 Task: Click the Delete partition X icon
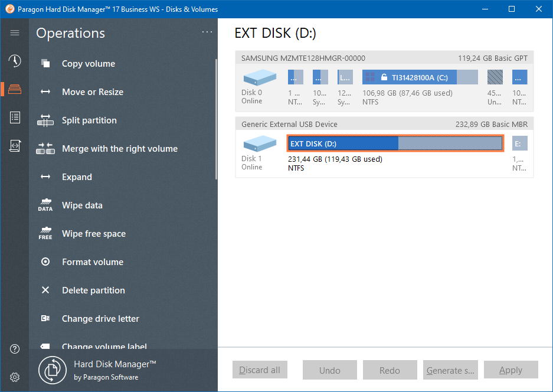45,290
